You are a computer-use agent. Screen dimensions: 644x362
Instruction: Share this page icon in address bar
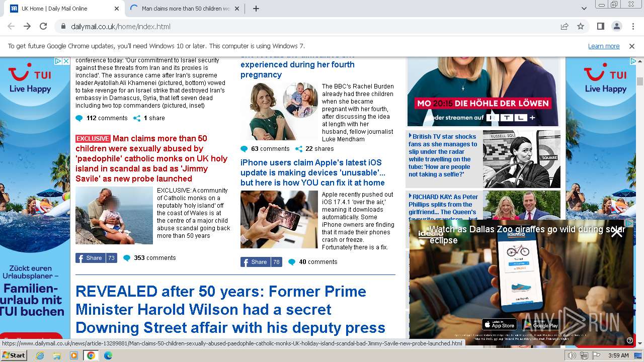(565, 26)
